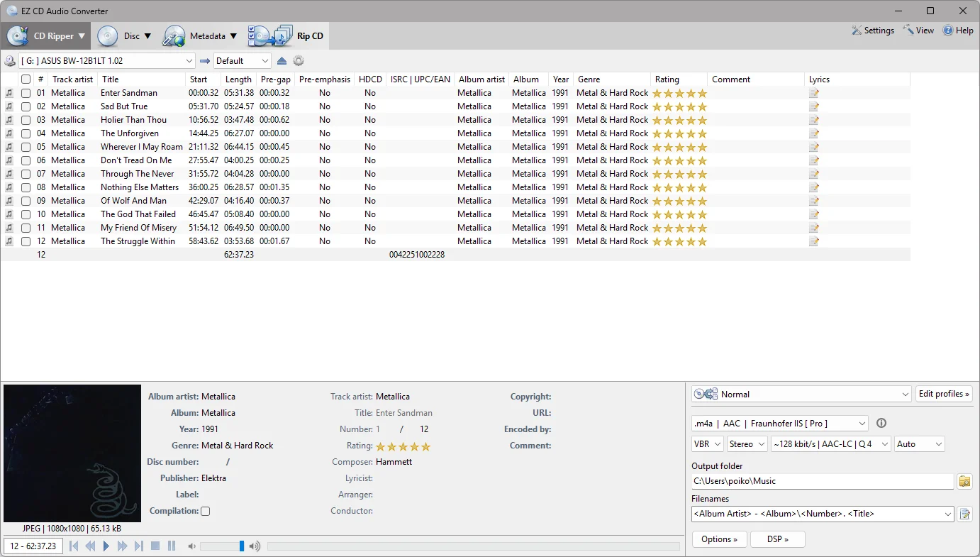The height and width of the screenshot is (557, 980).
Task: Click Rip CD
Action: click(x=286, y=35)
